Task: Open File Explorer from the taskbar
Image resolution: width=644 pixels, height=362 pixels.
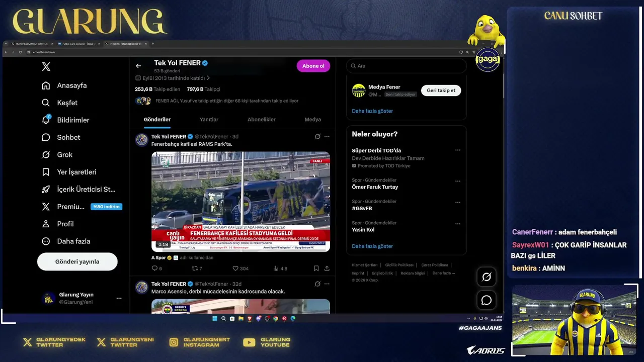Action: tap(241, 318)
